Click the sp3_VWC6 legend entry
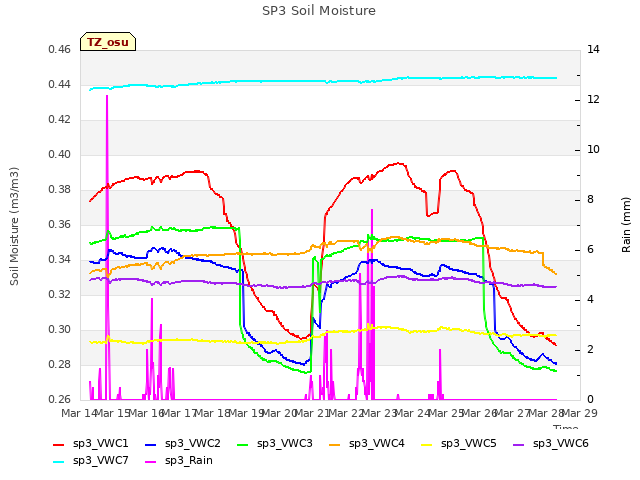 [x=551, y=444]
